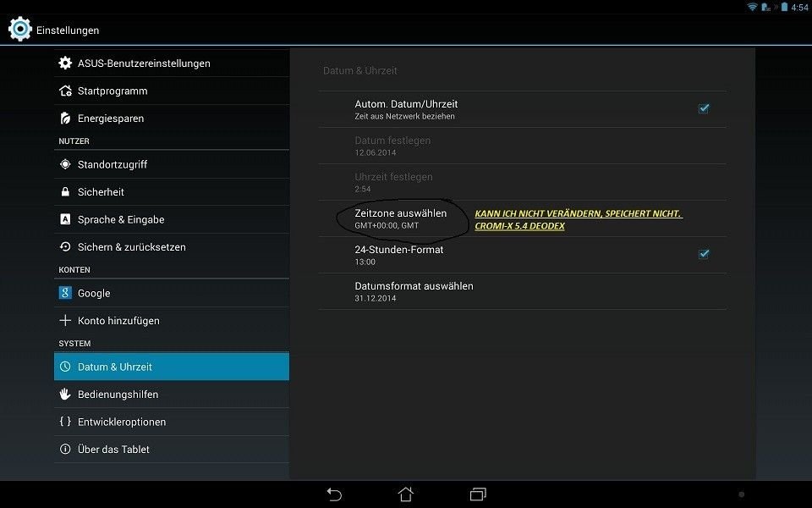812x508 pixels.
Task: Click the Sicherheit lock icon
Action: [65, 192]
